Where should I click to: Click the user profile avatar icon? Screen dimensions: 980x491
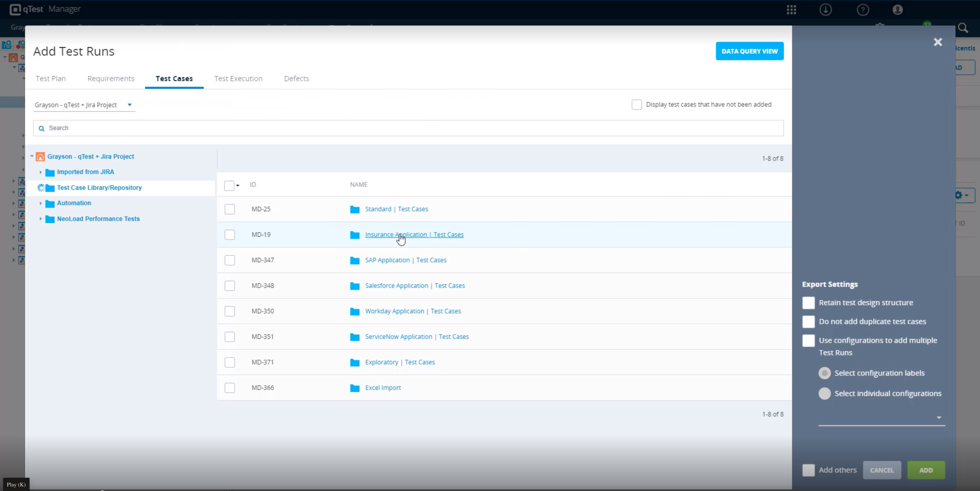click(x=897, y=9)
